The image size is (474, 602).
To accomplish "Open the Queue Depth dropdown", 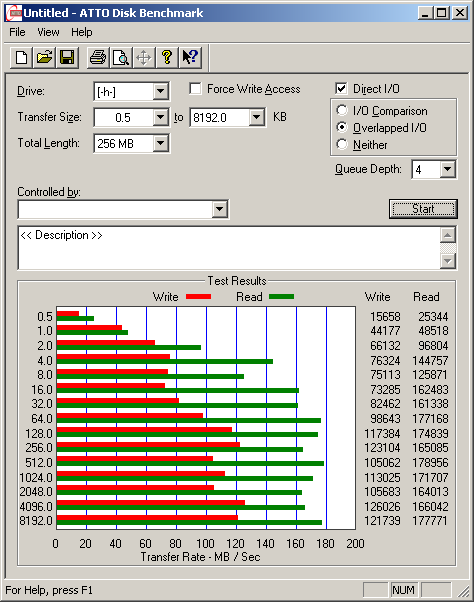I will coord(448,169).
